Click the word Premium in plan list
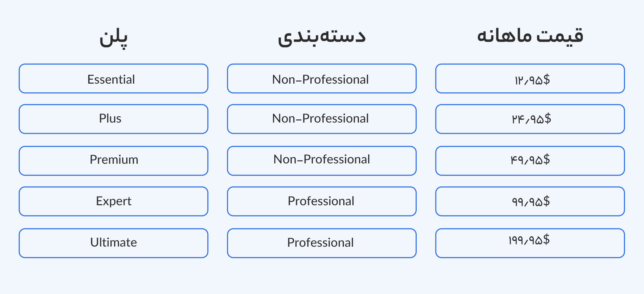Image resolution: width=644 pixels, height=294 pixels. point(114,160)
